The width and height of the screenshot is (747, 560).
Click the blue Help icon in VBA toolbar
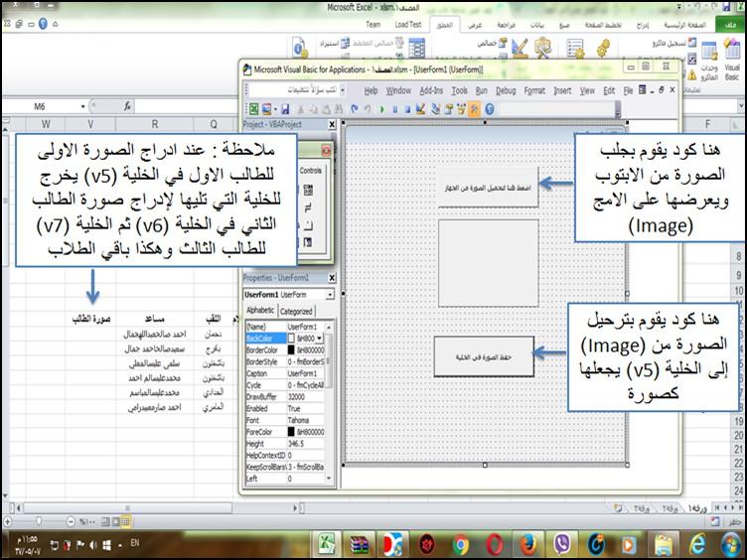(490, 109)
